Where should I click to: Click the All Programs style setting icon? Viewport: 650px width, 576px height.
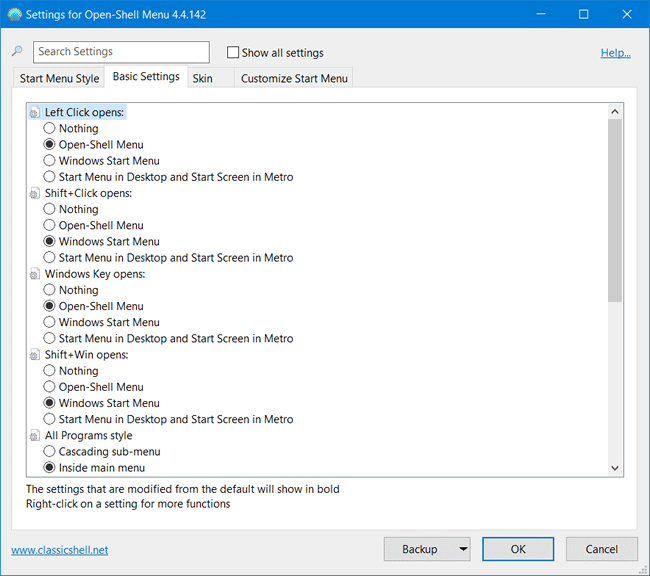point(35,436)
